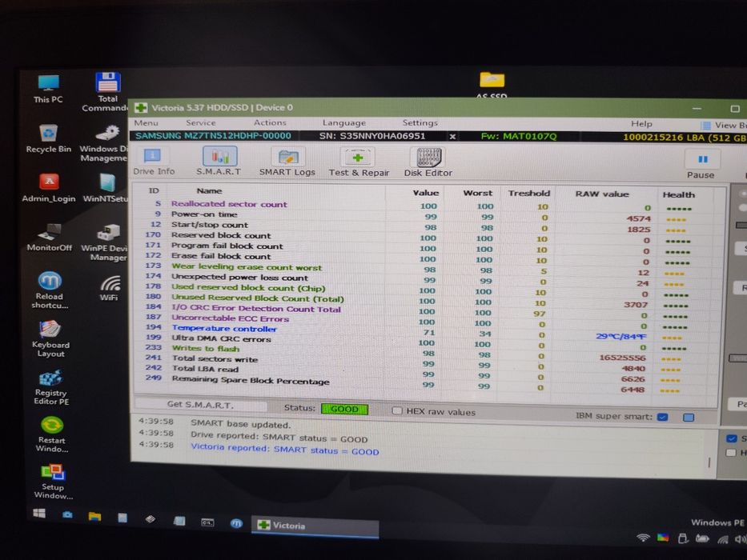Click the green GOOD status indicator
The image size is (747, 560).
coord(344,409)
